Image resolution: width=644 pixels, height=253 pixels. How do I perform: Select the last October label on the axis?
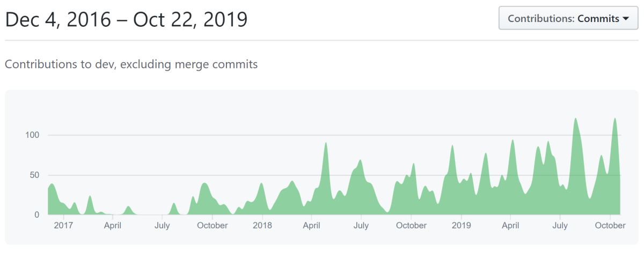pos(610,226)
